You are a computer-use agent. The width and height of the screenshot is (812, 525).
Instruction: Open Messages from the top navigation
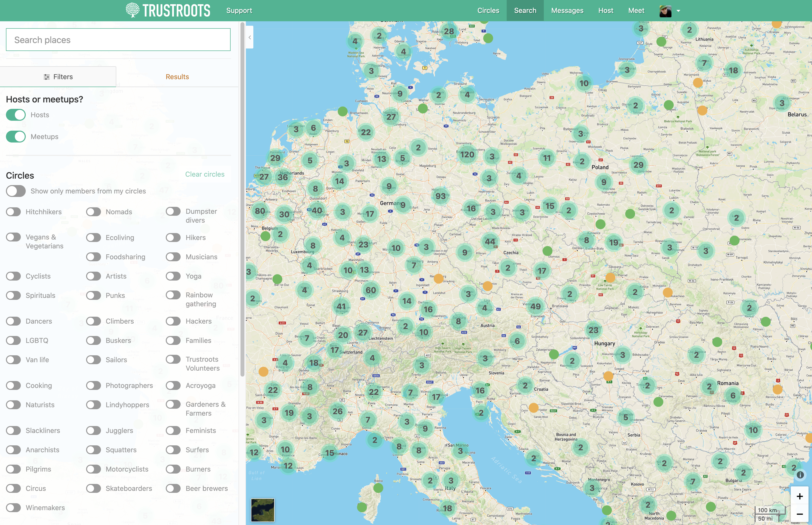coord(567,11)
